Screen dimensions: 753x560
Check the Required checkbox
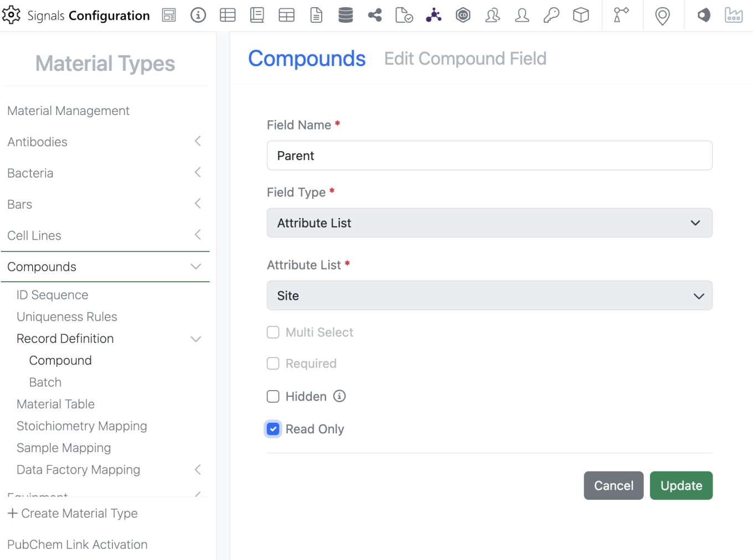pos(273,364)
